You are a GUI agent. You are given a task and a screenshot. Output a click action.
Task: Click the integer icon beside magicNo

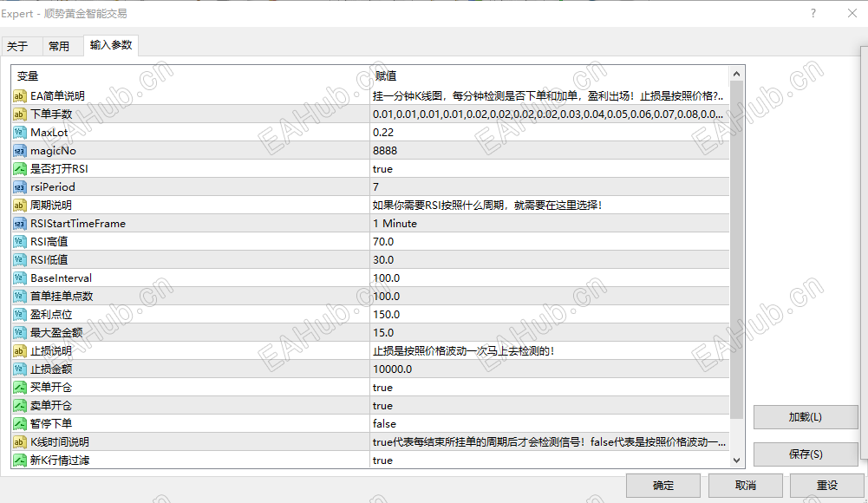click(20, 151)
